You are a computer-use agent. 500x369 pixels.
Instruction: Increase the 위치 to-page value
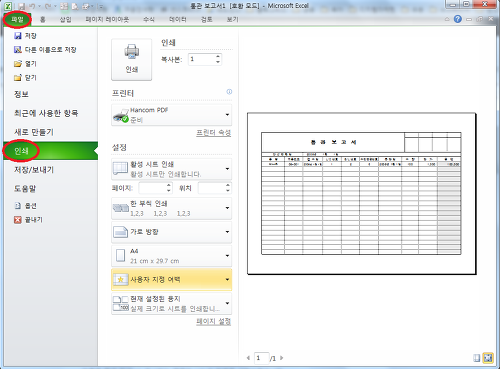pos(228,185)
